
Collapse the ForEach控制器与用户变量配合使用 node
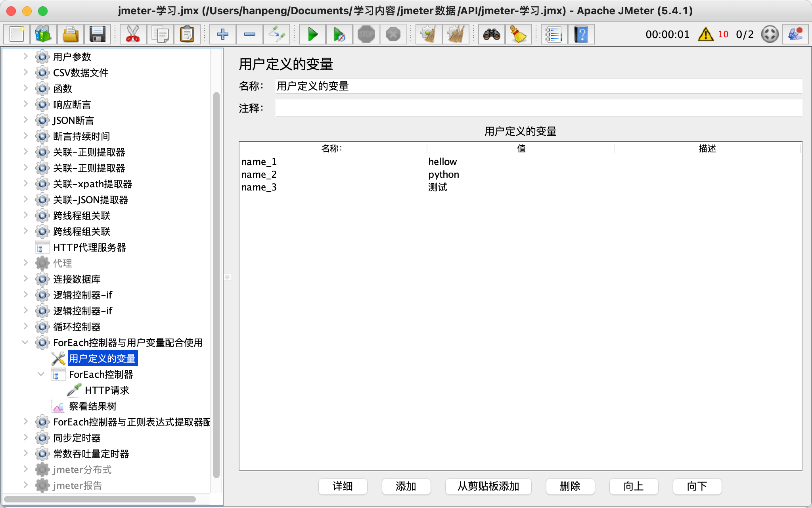click(25, 343)
